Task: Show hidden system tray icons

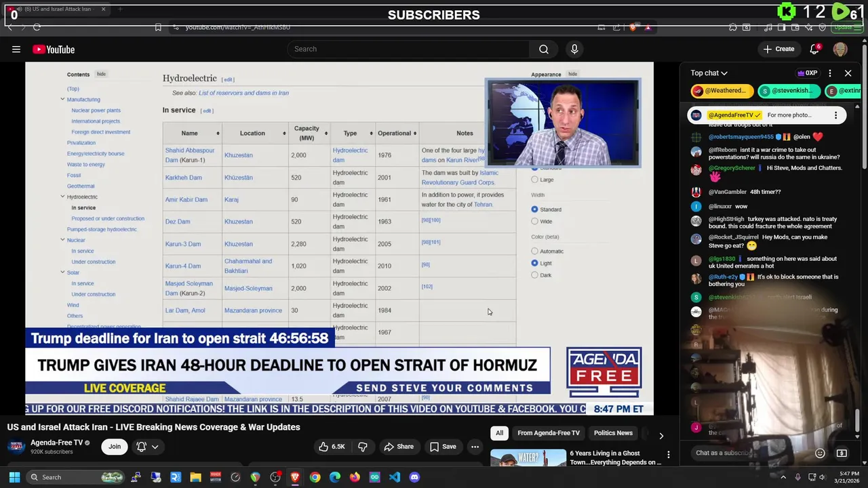Action: click(783, 477)
